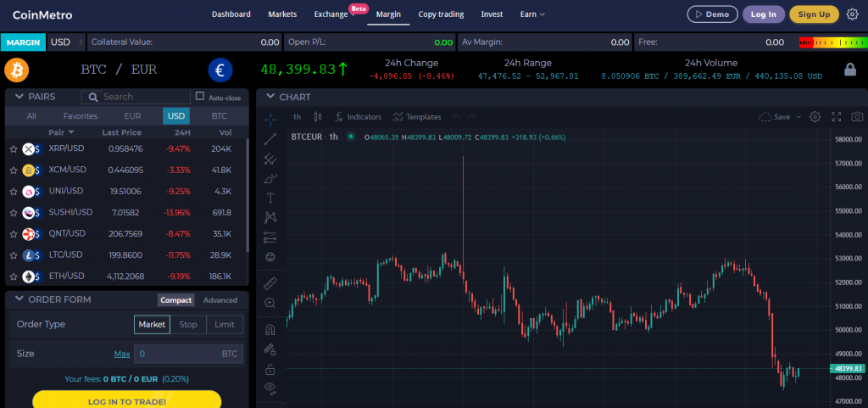Screen dimensions: 868x408
Task: Open indicator Templates menu
Action: [x=417, y=117]
